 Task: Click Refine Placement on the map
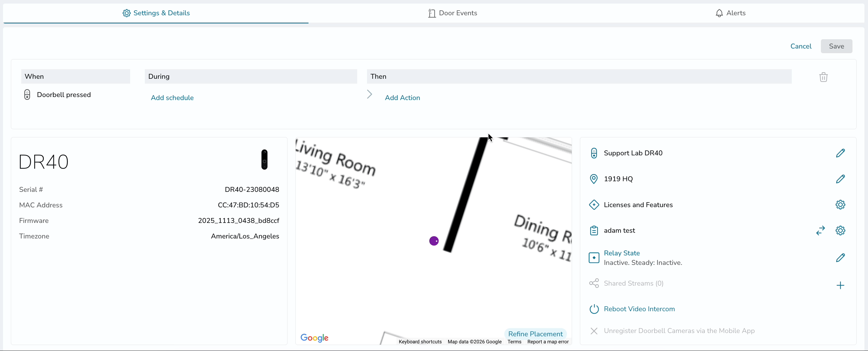click(535, 334)
